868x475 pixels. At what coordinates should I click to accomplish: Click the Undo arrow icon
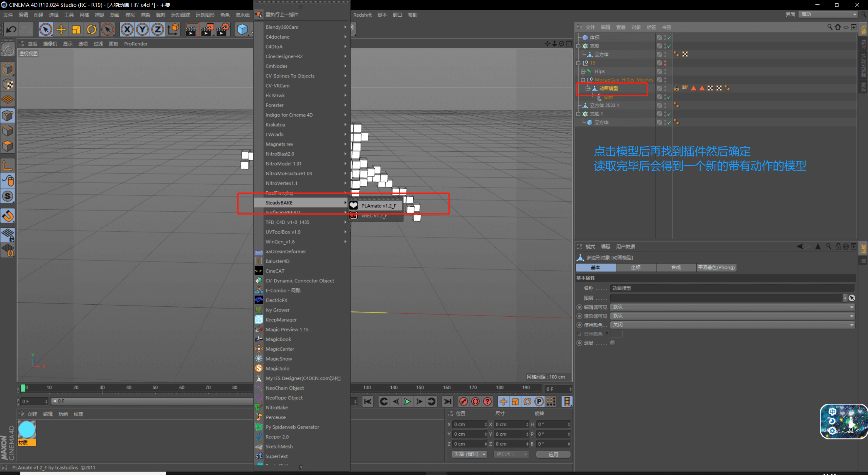tap(11, 30)
